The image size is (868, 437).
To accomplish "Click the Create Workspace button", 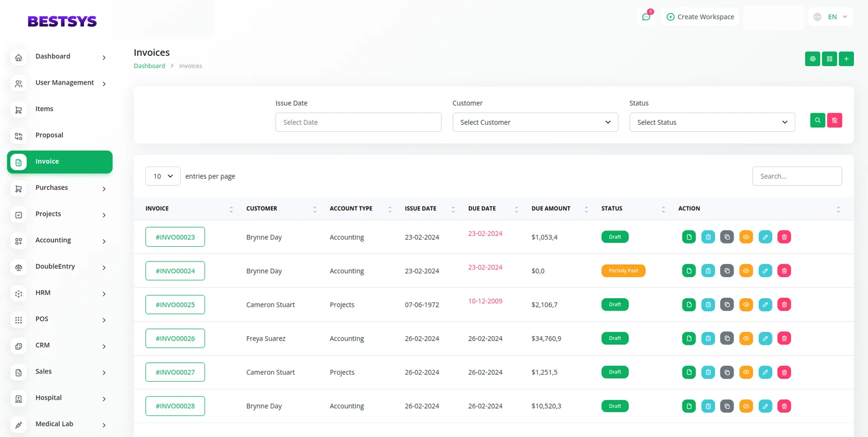I will [x=700, y=17].
